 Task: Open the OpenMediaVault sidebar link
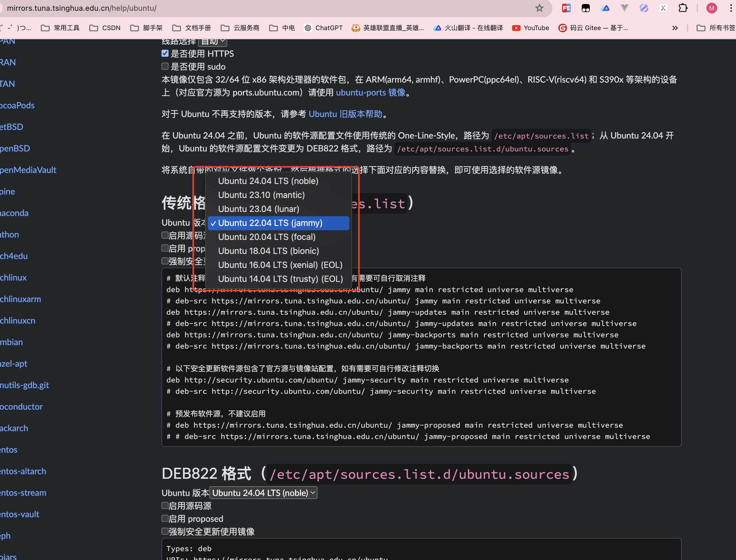28,170
